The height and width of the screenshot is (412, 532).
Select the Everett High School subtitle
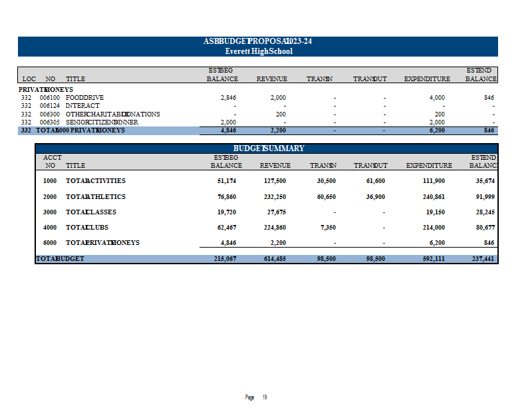click(259, 51)
